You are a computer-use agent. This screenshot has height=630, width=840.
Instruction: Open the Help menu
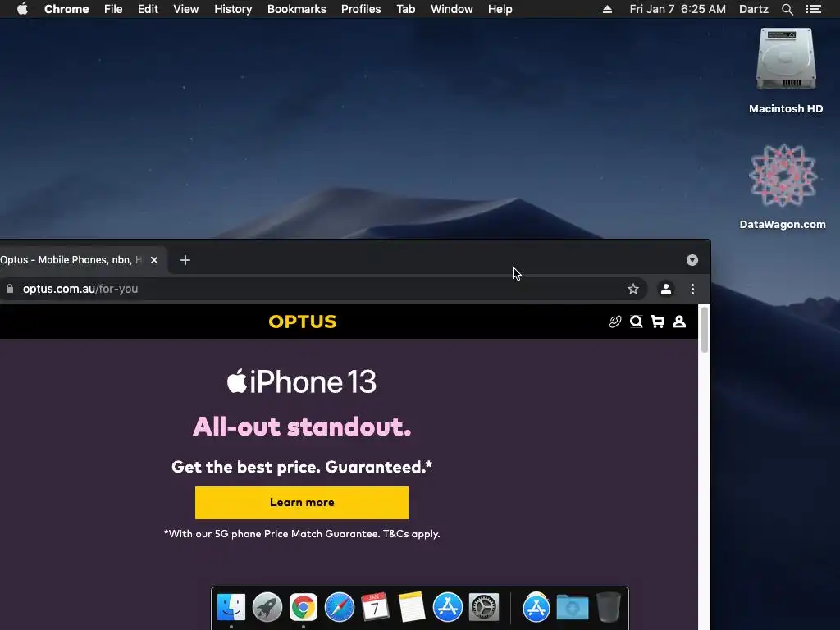click(500, 9)
